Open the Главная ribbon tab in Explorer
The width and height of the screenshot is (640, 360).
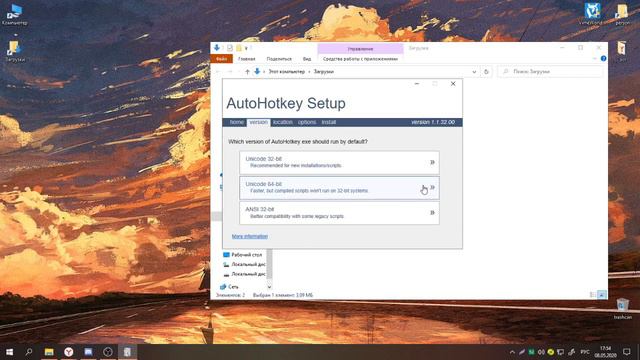(x=247, y=59)
